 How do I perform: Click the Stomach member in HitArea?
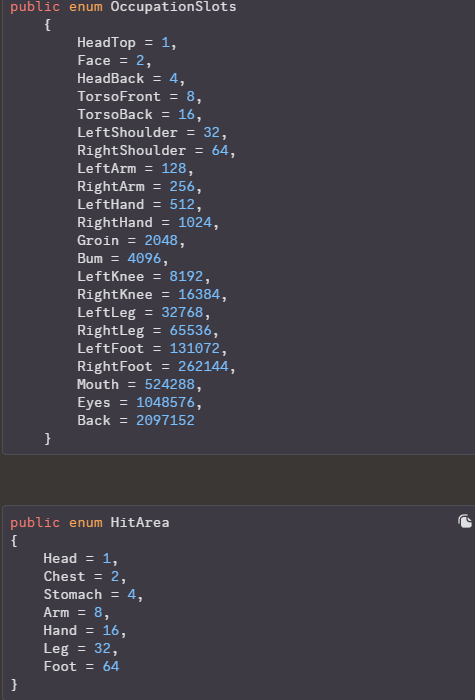[73, 594]
